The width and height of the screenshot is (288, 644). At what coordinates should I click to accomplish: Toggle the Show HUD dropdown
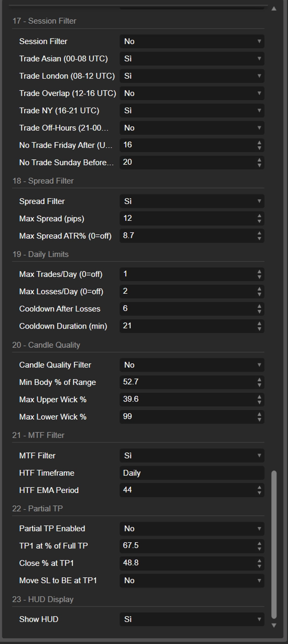[x=192, y=619]
